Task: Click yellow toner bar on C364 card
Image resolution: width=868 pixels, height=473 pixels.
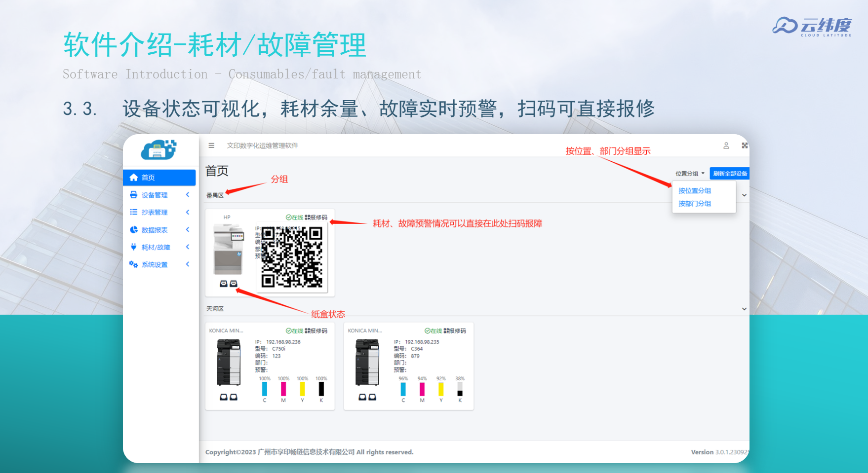Action: pos(441,389)
